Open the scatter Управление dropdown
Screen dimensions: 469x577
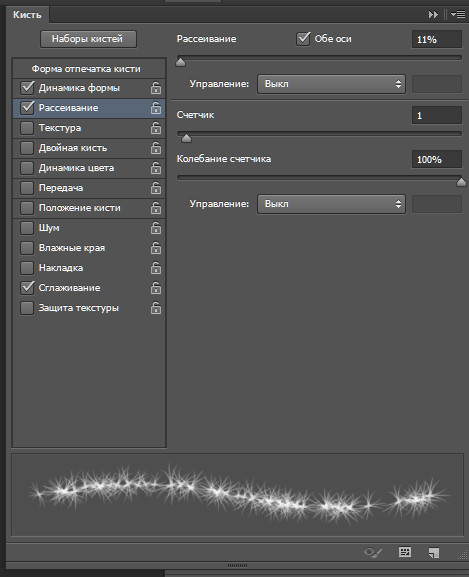331,84
